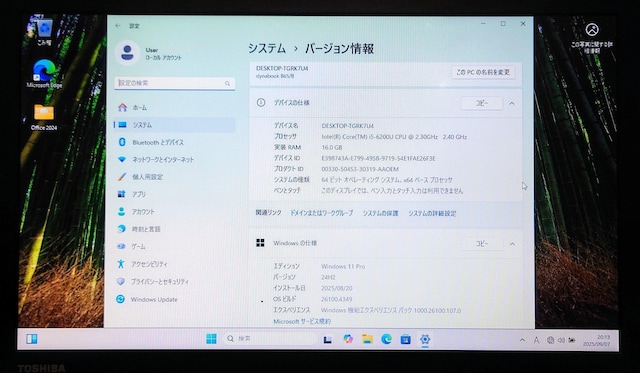Viewport: 640px width, 373px height.
Task: Click the Settings gear on the taskbar
Action: pyautogui.click(x=425, y=339)
